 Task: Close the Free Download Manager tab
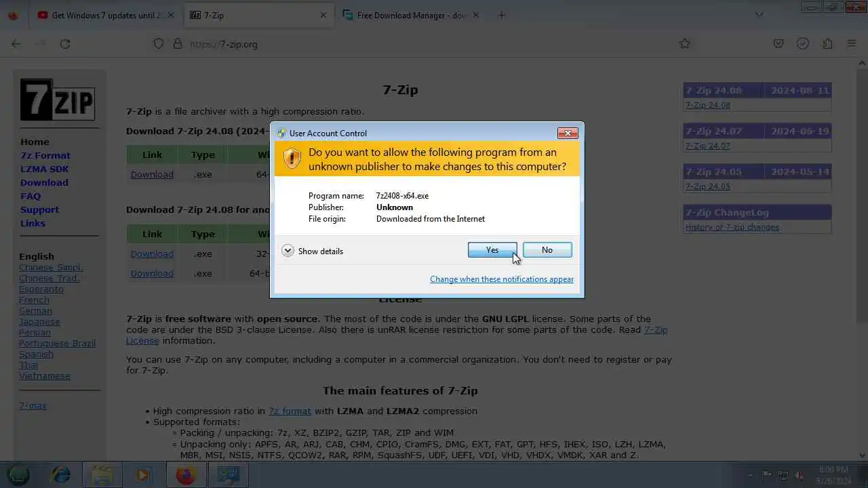click(x=476, y=15)
